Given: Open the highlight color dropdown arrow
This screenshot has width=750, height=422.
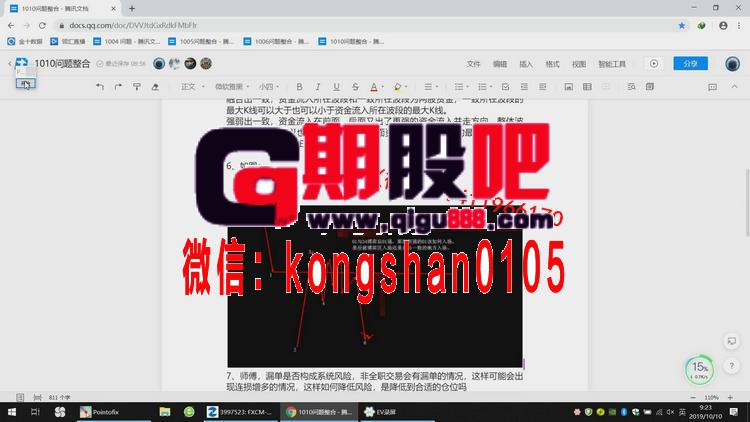Looking at the screenshot, I should coord(406,87).
